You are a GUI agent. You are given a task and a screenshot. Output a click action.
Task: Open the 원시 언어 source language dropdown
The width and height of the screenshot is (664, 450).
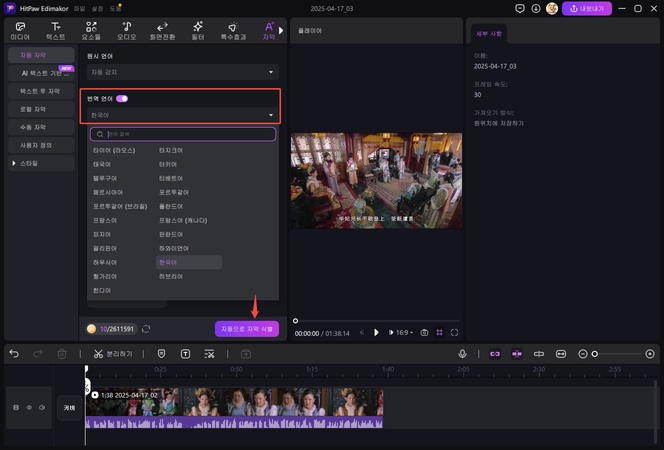[182, 72]
